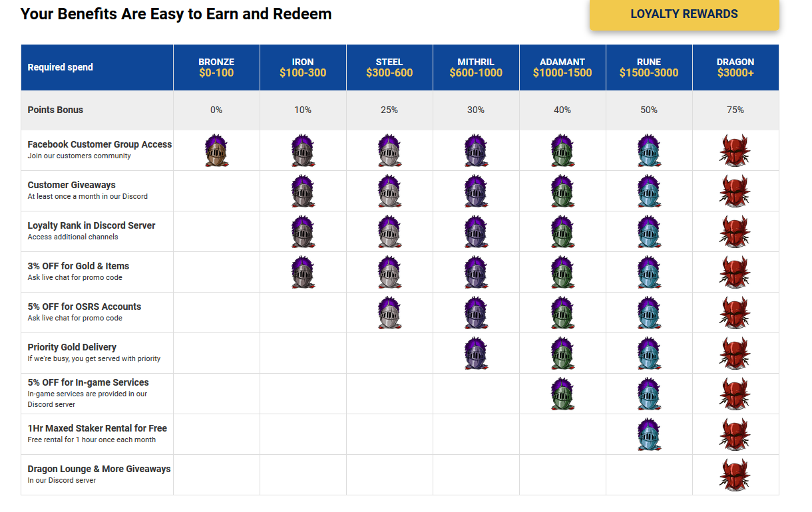Click the 1Hr Maxed Staker Rental for Free label
The height and width of the screenshot is (512, 812).
(97, 428)
